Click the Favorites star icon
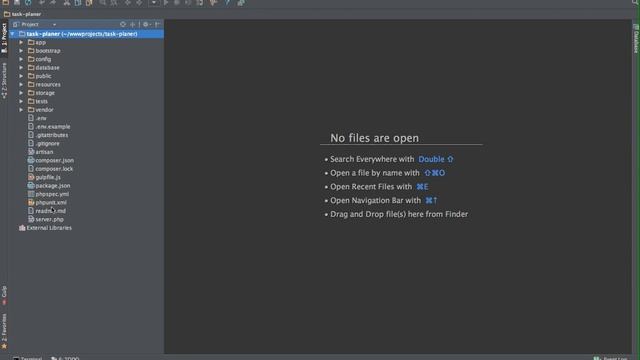 click(4, 347)
